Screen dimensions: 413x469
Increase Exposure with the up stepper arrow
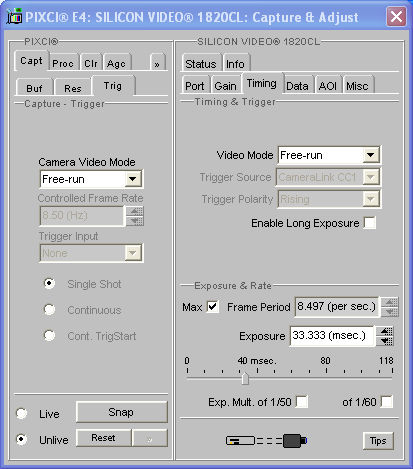[386, 331]
